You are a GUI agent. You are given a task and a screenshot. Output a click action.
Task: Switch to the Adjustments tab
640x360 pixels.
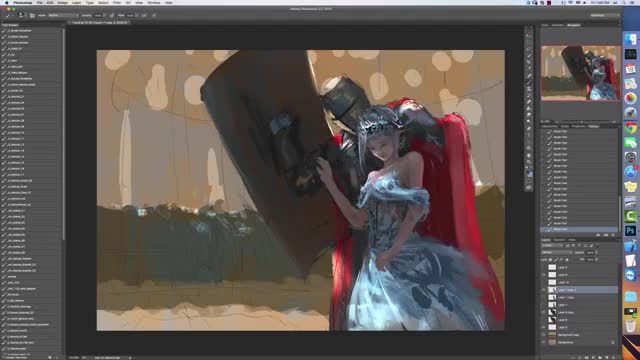tap(549, 127)
